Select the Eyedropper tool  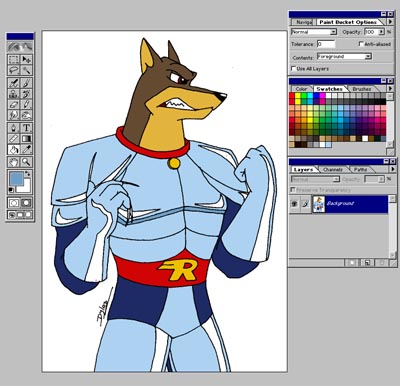[26, 149]
